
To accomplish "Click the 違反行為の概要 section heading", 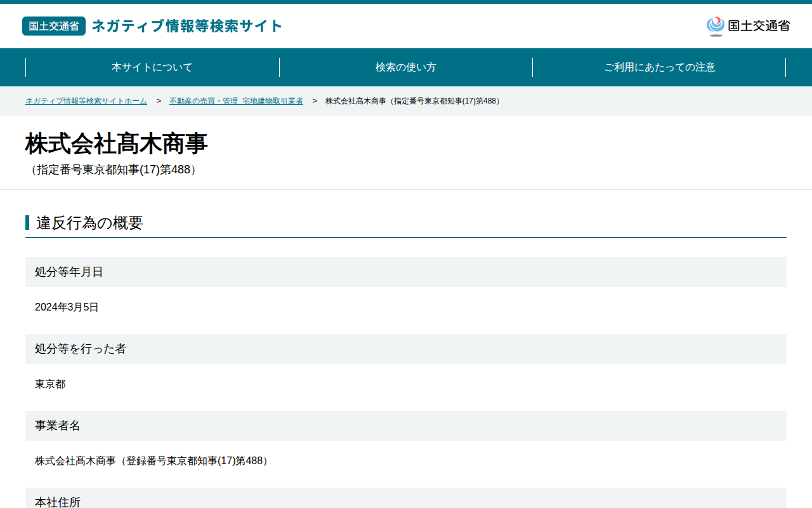I will pos(89,223).
